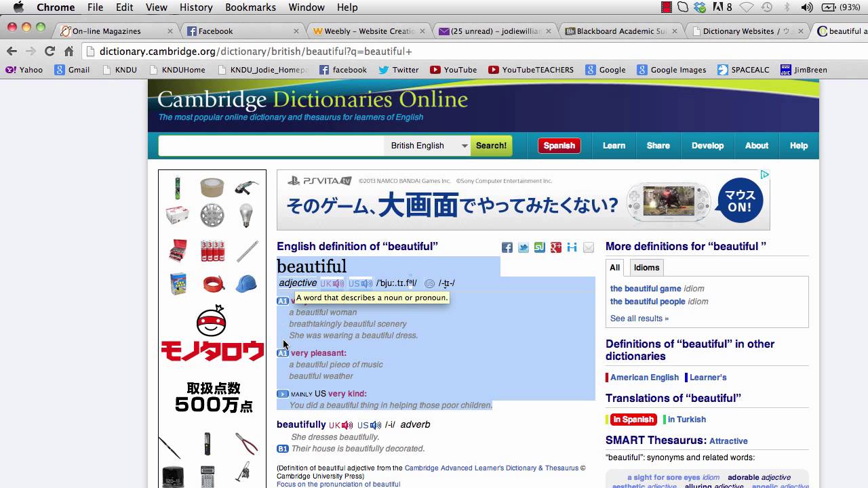The image size is (868, 488).
Task: Click the AdChoices icon on PS Vita ad
Action: tap(764, 175)
